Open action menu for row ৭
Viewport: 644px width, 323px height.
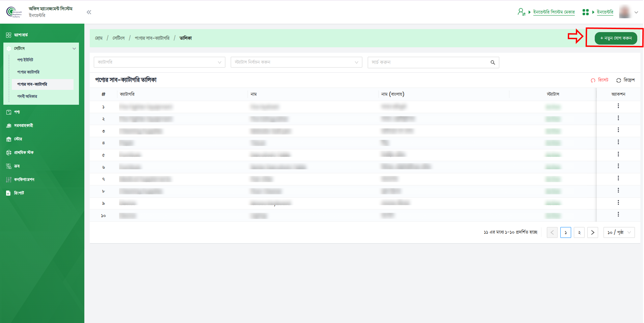click(x=618, y=178)
